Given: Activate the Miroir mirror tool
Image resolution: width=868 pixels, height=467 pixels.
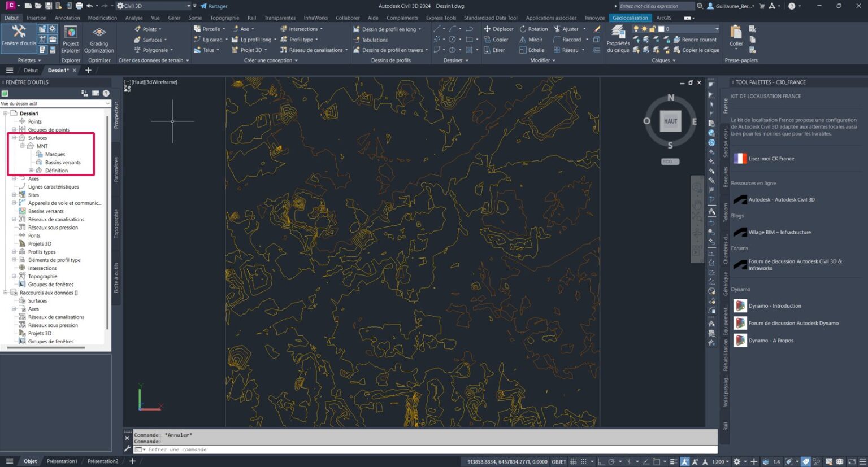Looking at the screenshot, I should (530, 40).
